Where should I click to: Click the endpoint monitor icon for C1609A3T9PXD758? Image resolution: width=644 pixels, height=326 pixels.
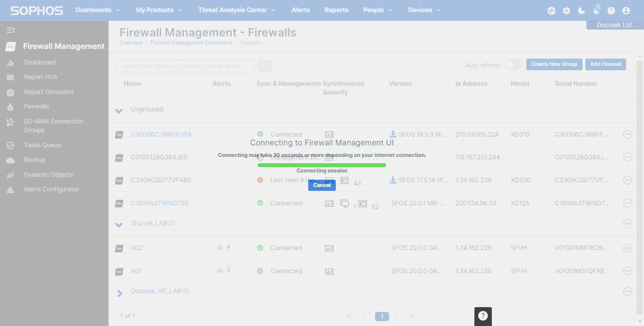pos(345,203)
